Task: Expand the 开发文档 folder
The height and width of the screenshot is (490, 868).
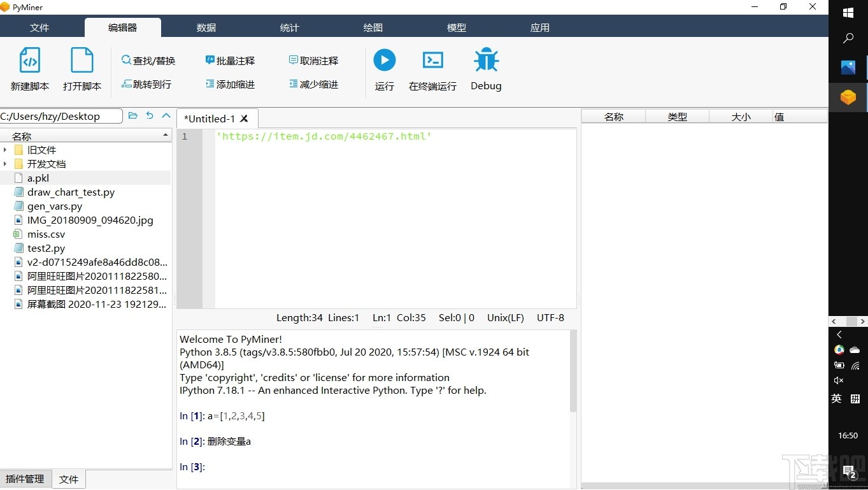Action: coord(5,164)
